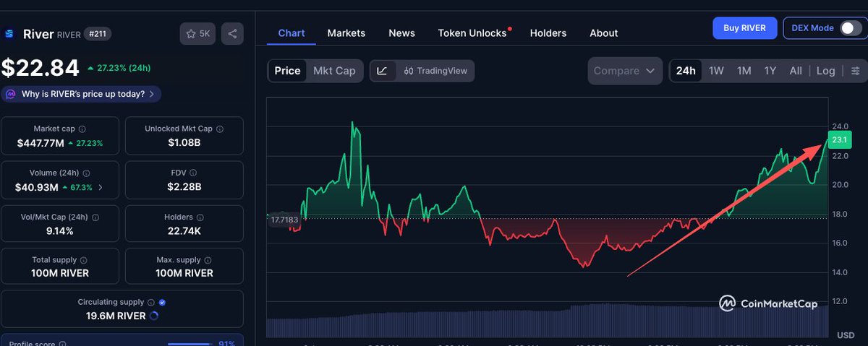Click $40.93M volume value
This screenshot has height=346, width=868.
pyautogui.click(x=37, y=187)
